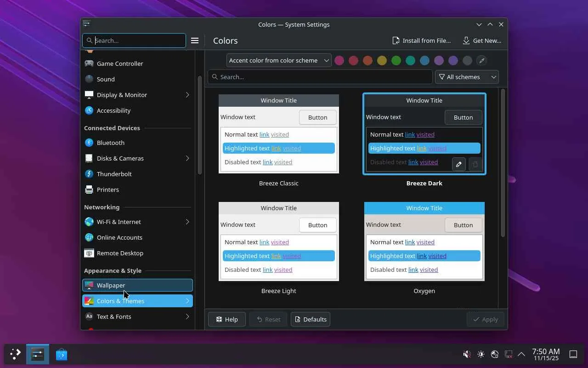Open the sidebar hamburger menu
Viewport: 588px width, 368px height.
(195, 40)
